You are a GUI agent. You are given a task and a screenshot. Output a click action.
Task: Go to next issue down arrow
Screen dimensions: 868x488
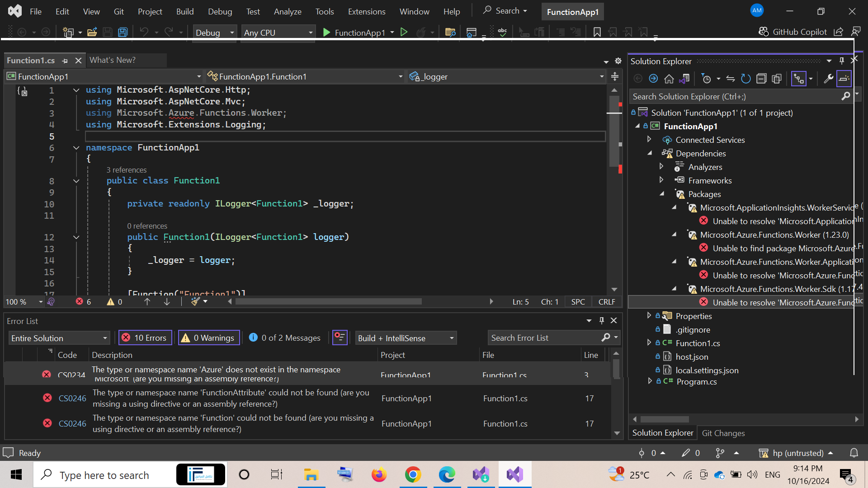(x=167, y=302)
